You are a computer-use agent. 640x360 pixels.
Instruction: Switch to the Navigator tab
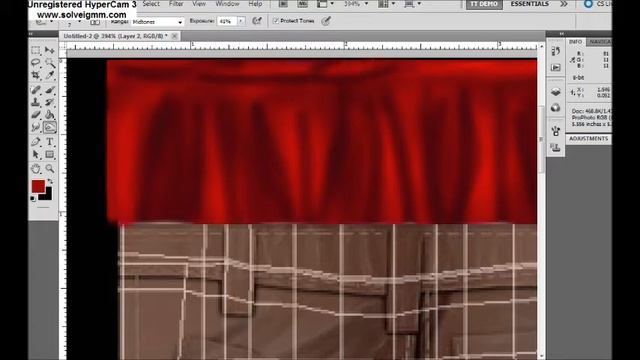(599, 42)
